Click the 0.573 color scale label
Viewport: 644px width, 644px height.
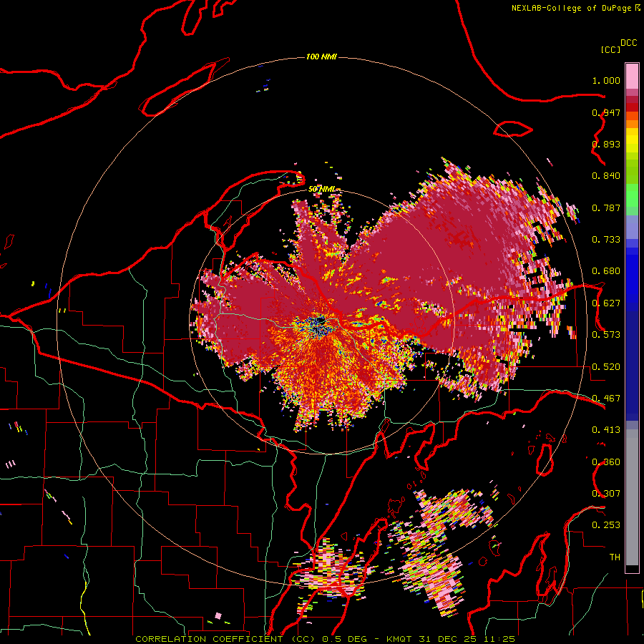click(606, 335)
